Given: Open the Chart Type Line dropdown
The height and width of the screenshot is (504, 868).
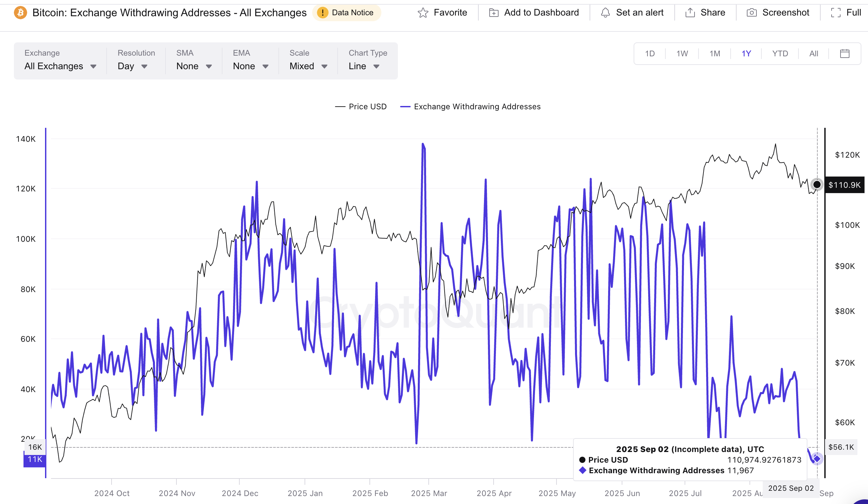Looking at the screenshot, I should 364,66.
